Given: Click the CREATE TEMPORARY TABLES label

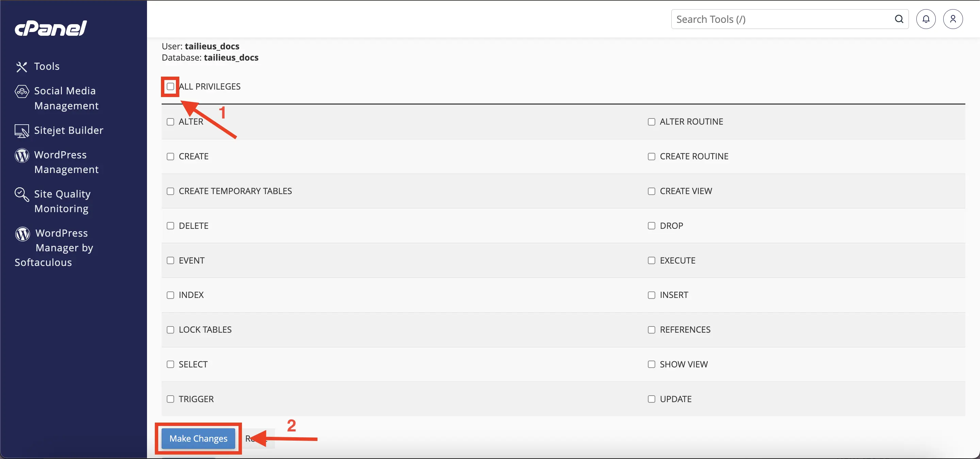Looking at the screenshot, I should pyautogui.click(x=235, y=191).
